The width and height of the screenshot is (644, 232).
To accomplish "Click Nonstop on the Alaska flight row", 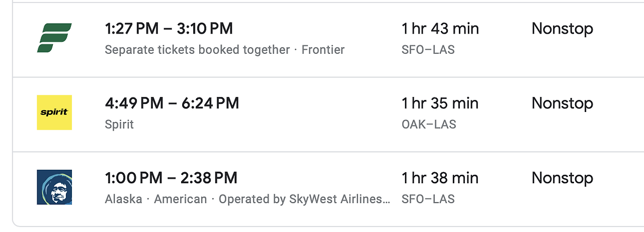I will (x=562, y=178).
